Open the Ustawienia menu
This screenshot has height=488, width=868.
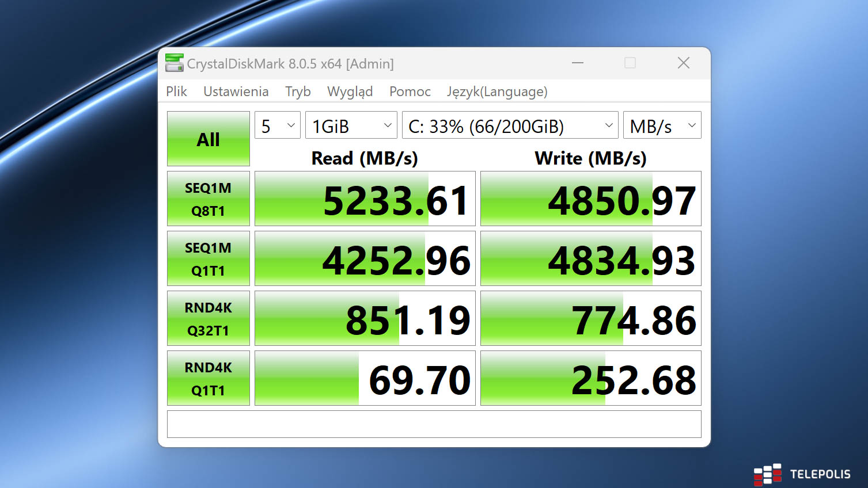(236, 91)
